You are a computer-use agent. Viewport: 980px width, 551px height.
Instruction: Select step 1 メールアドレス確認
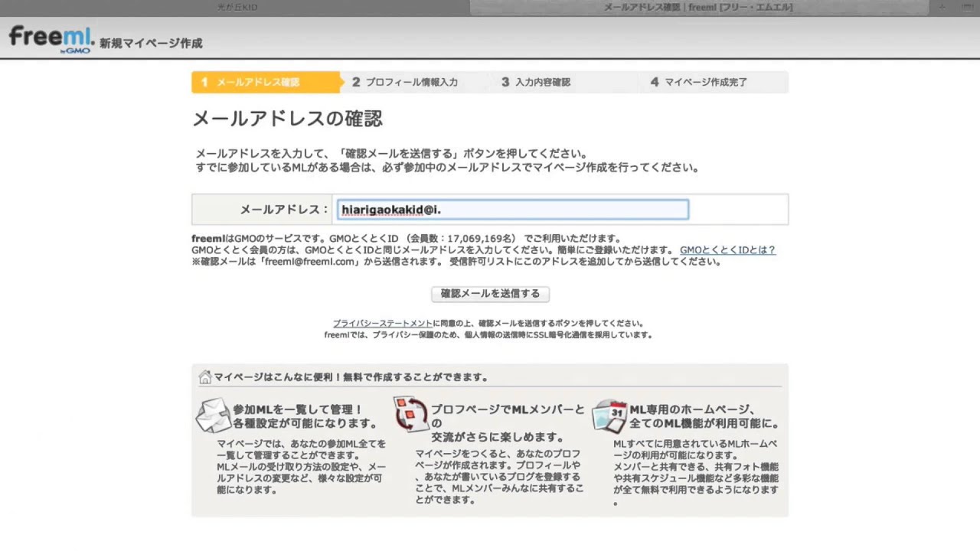pos(265,82)
